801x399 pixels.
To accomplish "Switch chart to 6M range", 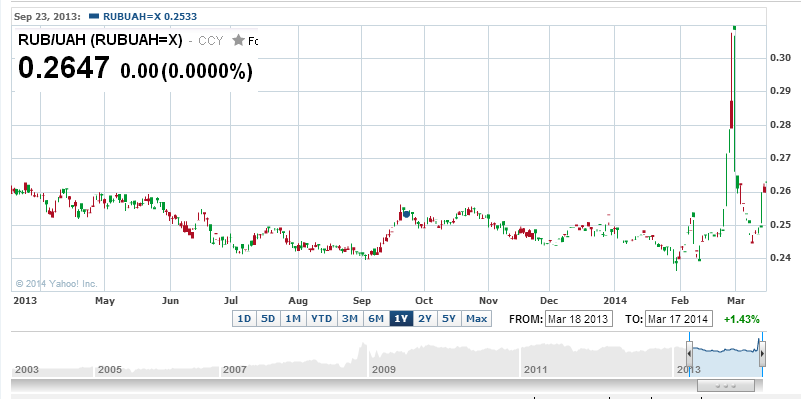I will [x=376, y=319].
